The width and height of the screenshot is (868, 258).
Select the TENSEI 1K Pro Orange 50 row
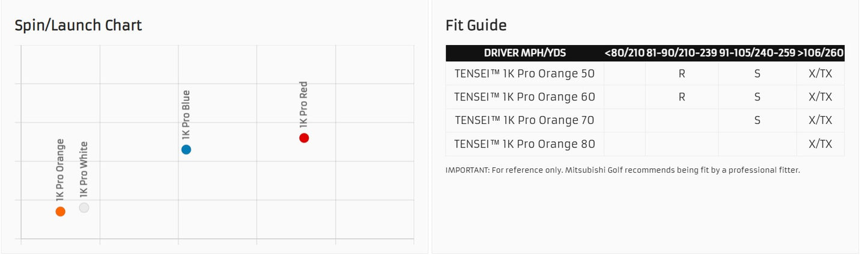(x=524, y=73)
